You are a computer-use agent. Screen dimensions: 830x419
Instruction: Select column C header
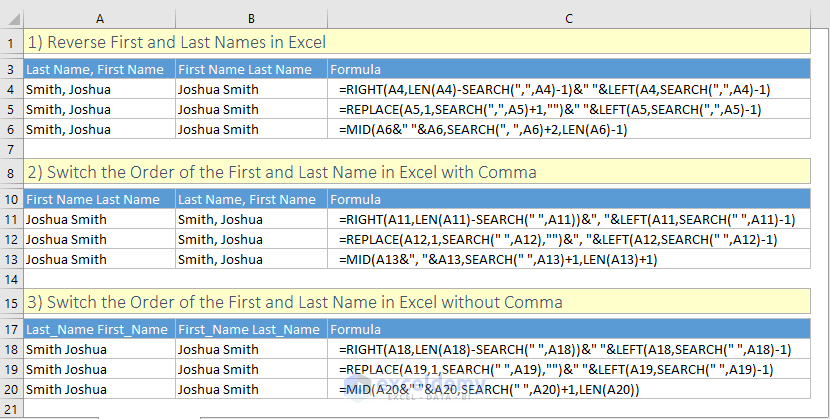569,19
